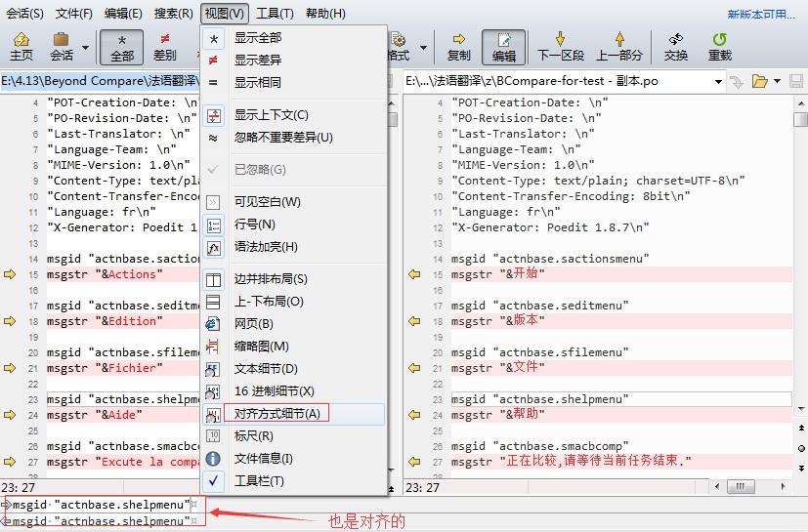Expand the right folder icon dropdown arrow

pyautogui.click(x=777, y=81)
